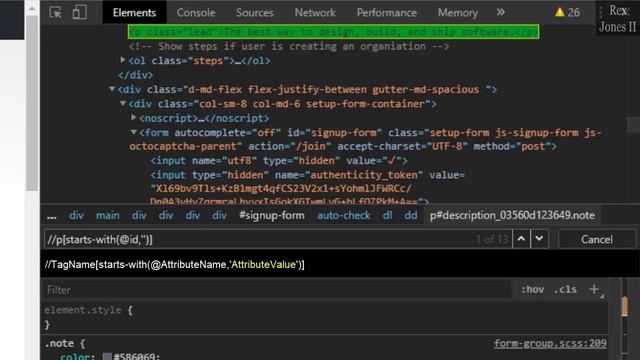
Task: Select the highlighted p class lead line
Action: coord(333,32)
